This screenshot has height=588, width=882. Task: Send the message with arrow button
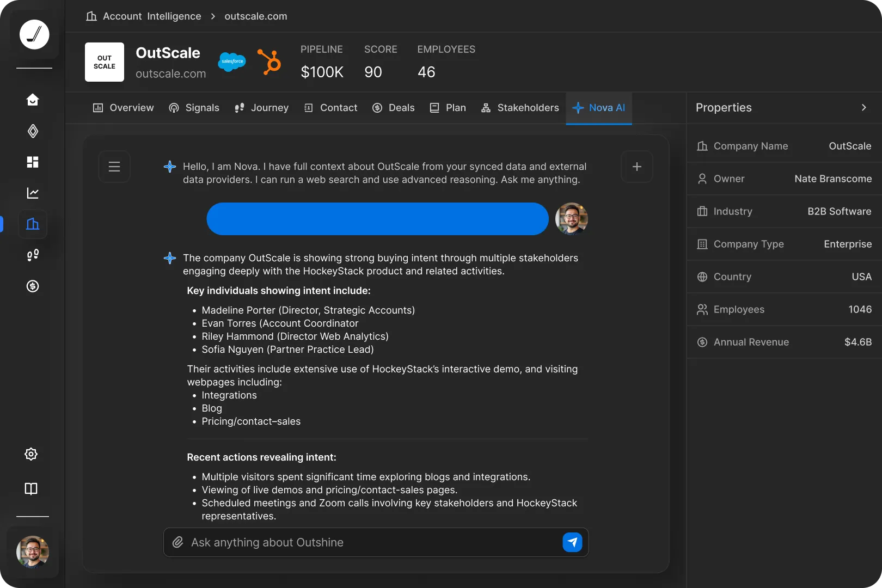(572, 542)
